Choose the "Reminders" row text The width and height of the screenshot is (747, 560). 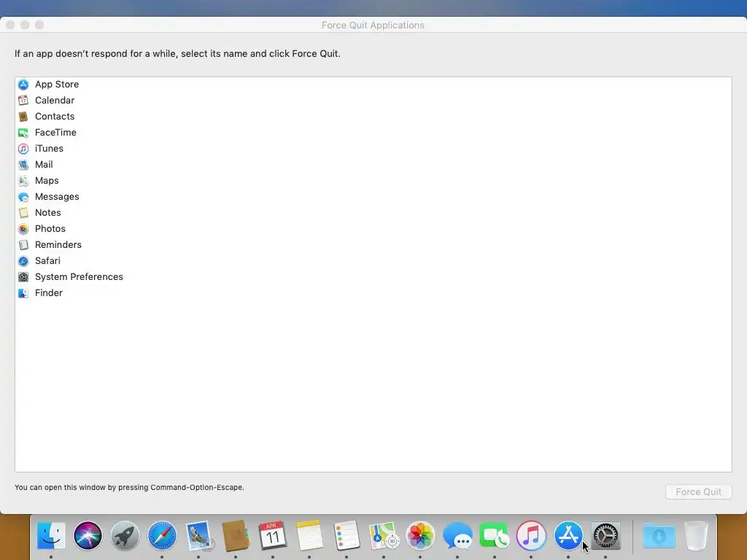[58, 245]
